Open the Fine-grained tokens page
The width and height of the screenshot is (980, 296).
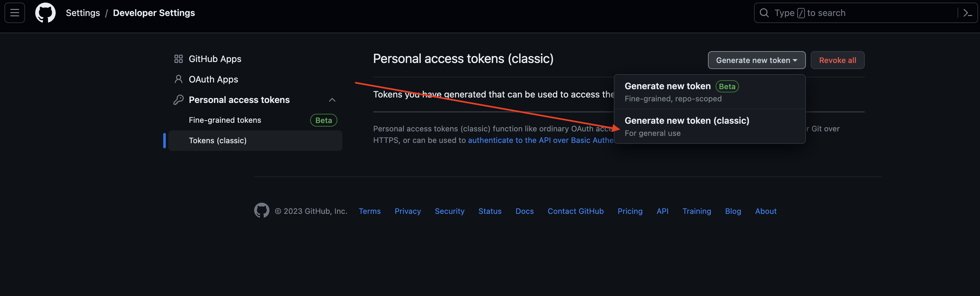(x=225, y=120)
